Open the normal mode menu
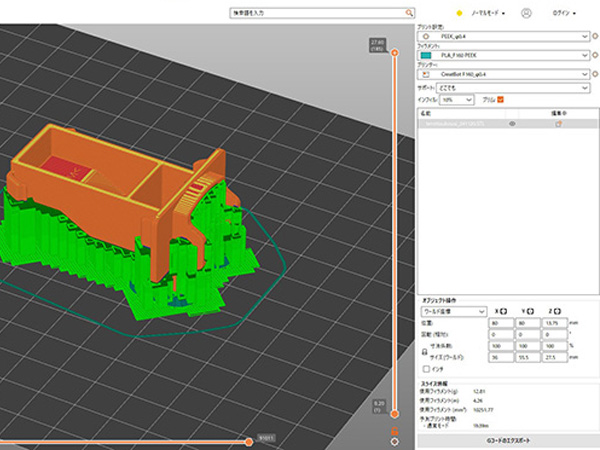The width and height of the screenshot is (600, 450). 487,13
